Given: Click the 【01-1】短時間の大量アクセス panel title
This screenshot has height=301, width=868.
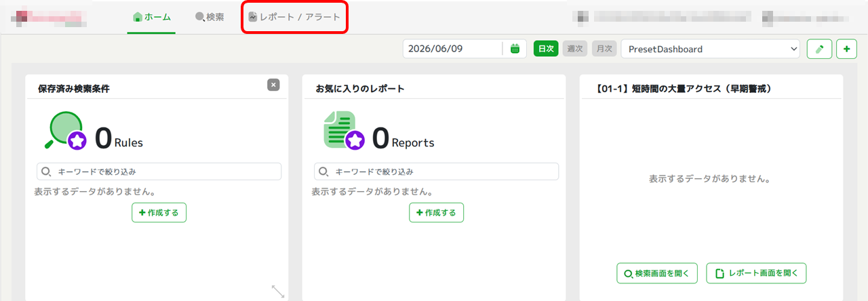Looking at the screenshot, I should [684, 89].
